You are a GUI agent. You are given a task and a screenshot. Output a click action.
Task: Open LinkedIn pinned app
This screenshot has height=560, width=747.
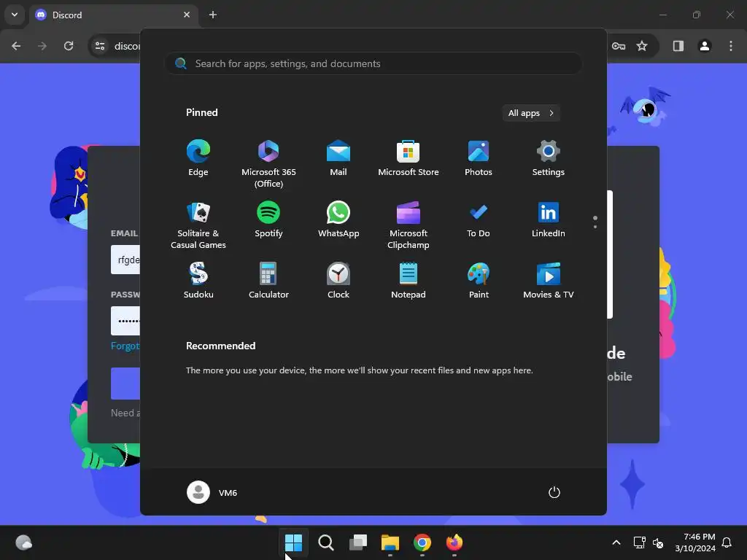coord(549,219)
